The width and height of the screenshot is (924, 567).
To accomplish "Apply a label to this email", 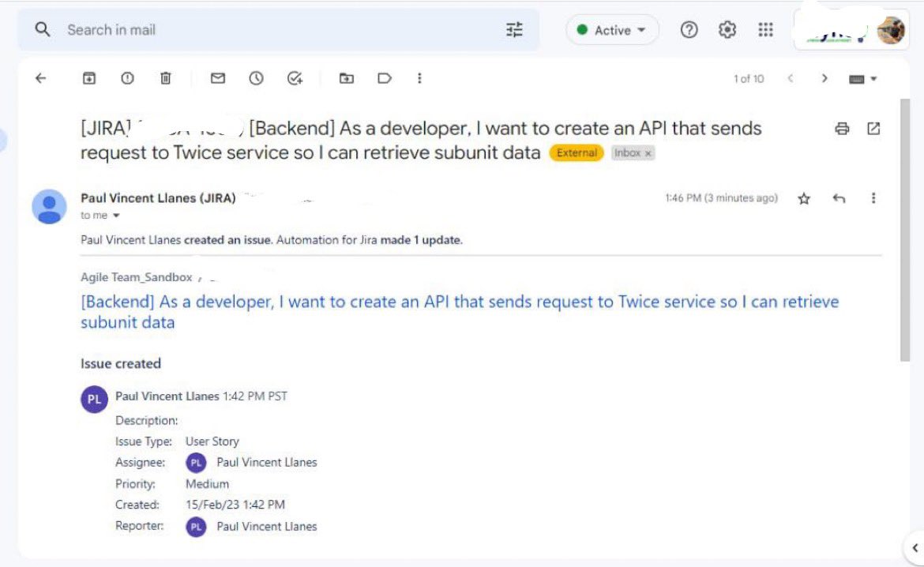I will 385,78.
